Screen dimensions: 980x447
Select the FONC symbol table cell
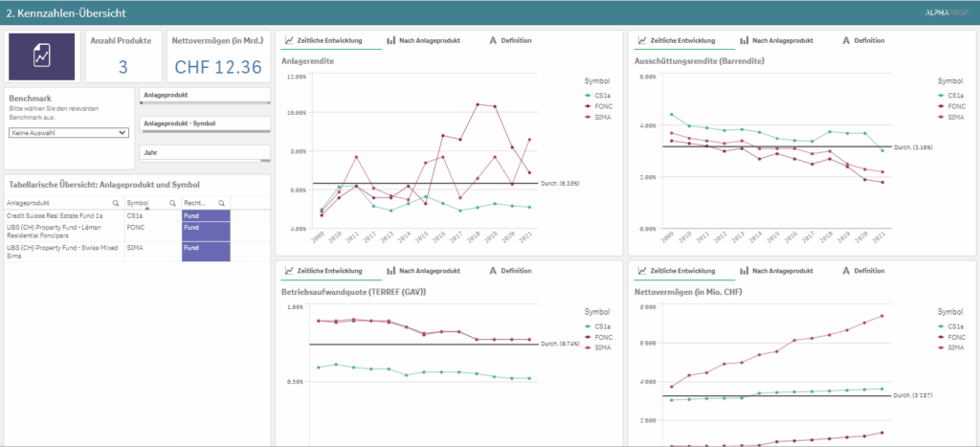pyautogui.click(x=136, y=229)
